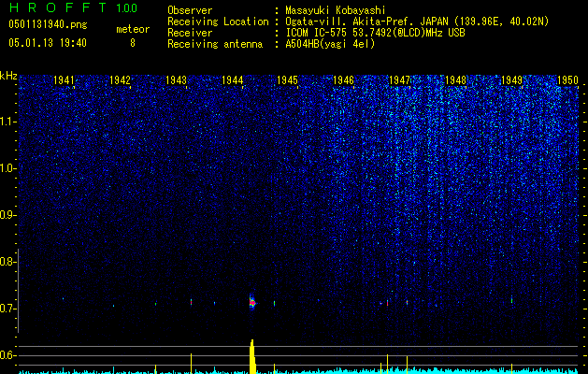Select the A504HB(yagi 4el) antenna text
The image size is (588, 374).
click(330, 44)
